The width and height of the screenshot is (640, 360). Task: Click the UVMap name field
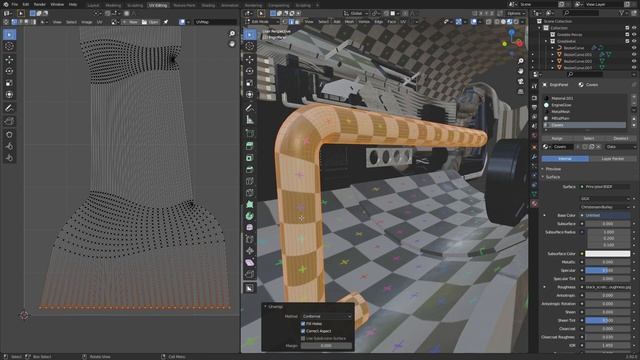(x=215, y=22)
